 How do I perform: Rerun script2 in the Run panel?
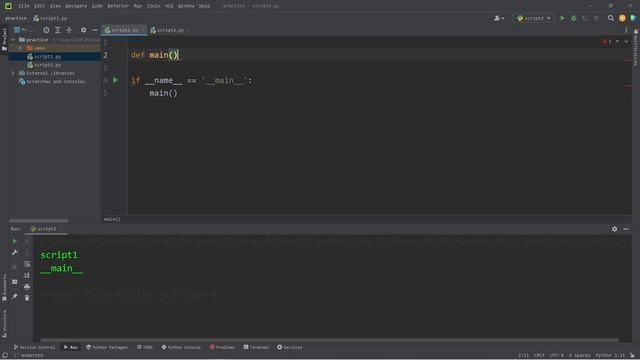click(x=15, y=241)
